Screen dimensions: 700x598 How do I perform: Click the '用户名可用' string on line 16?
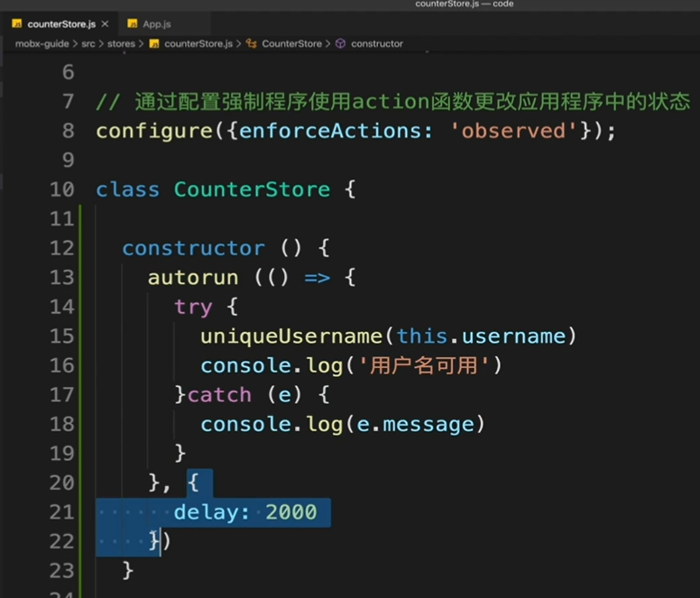[424, 365]
